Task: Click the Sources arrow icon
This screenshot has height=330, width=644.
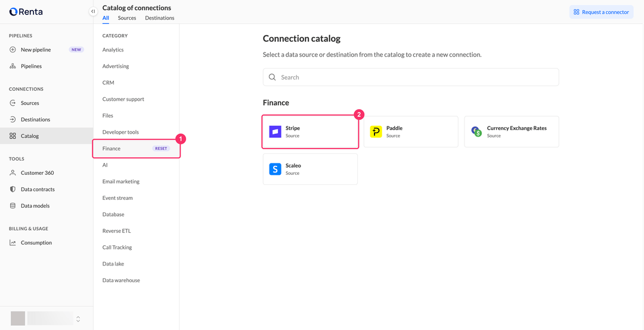Action: pos(13,103)
